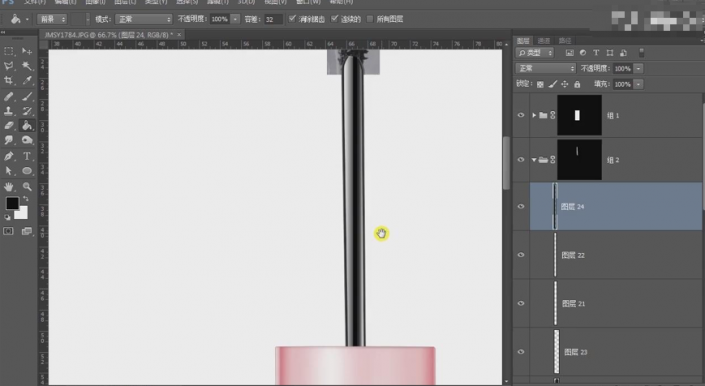
Task: Hide layer 图层 23
Action: pos(521,352)
